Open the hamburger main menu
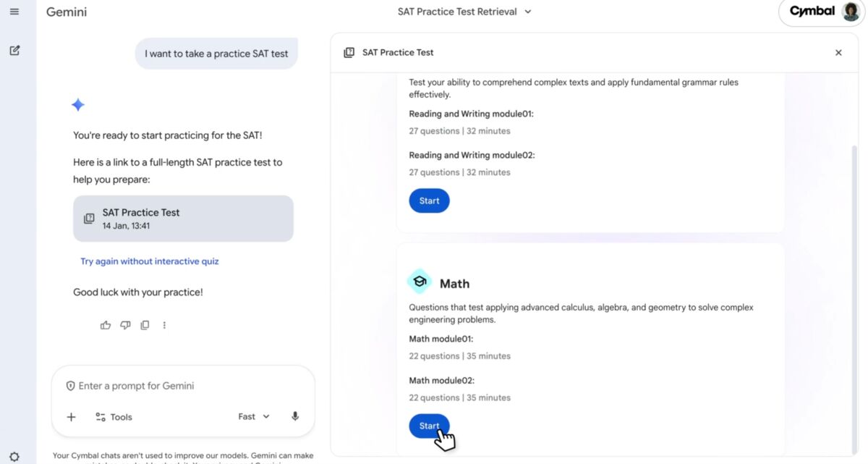This screenshot has width=868, height=464. click(x=14, y=12)
